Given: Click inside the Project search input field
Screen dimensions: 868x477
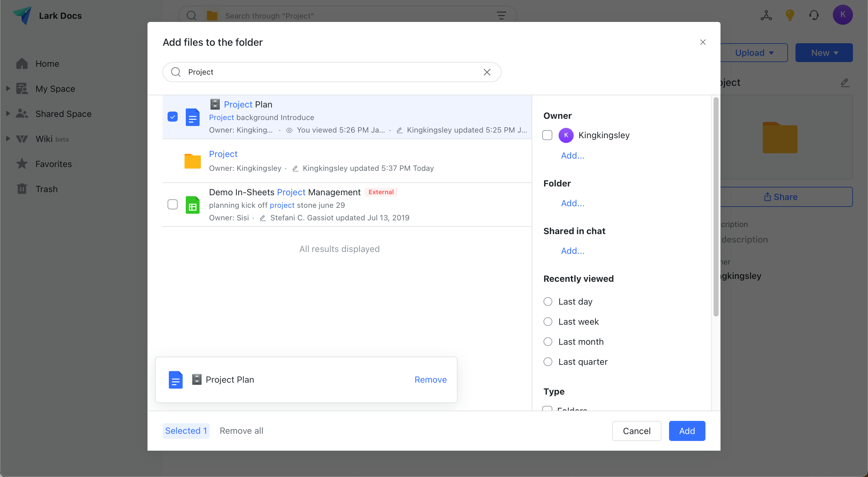Looking at the screenshot, I should pyautogui.click(x=303, y=72).
